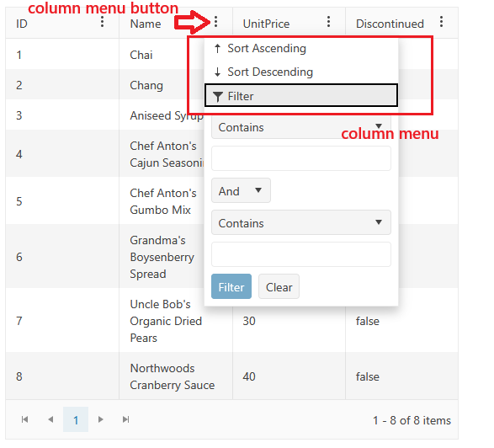Click the Clear button
The image size is (494, 448).
(x=279, y=286)
